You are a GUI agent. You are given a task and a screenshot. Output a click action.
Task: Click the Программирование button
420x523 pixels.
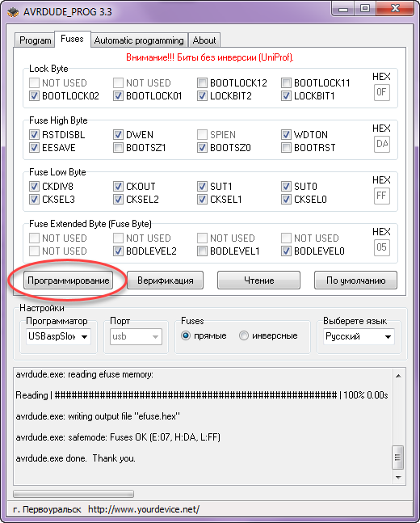click(69, 280)
